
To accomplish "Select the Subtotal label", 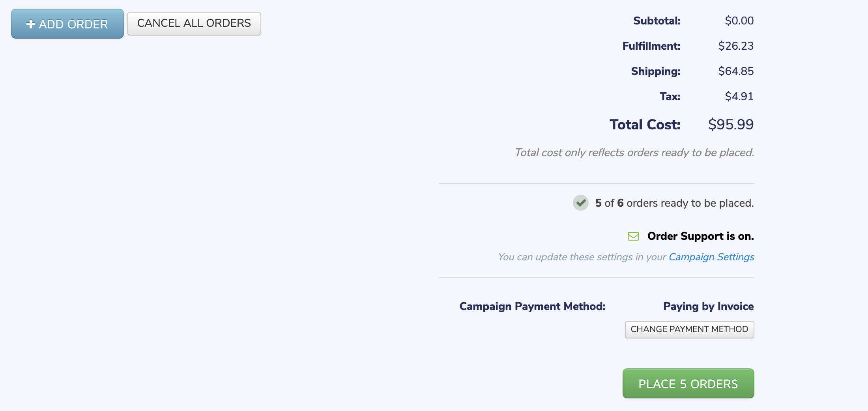I will click(657, 21).
